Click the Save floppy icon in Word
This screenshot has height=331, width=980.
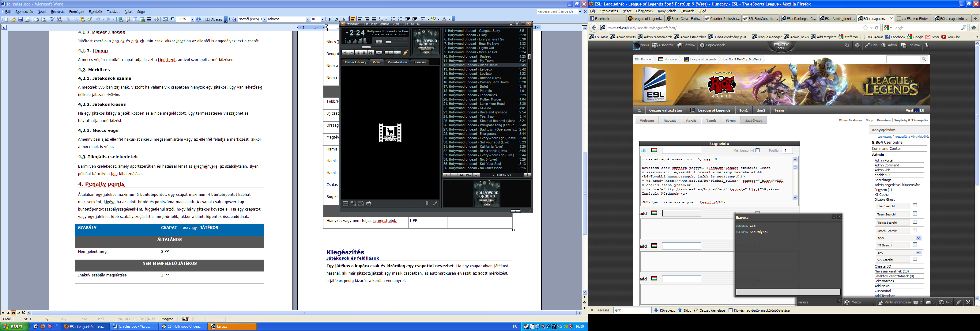tap(21, 19)
